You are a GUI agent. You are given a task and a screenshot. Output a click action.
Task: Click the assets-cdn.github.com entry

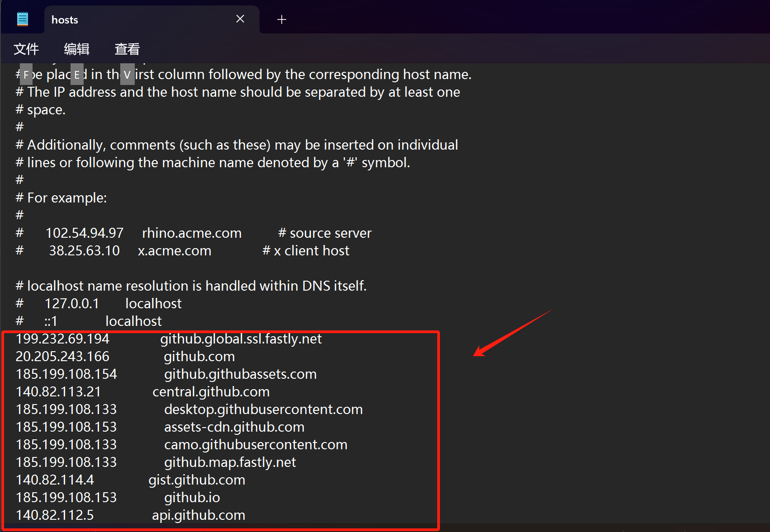pos(234,427)
